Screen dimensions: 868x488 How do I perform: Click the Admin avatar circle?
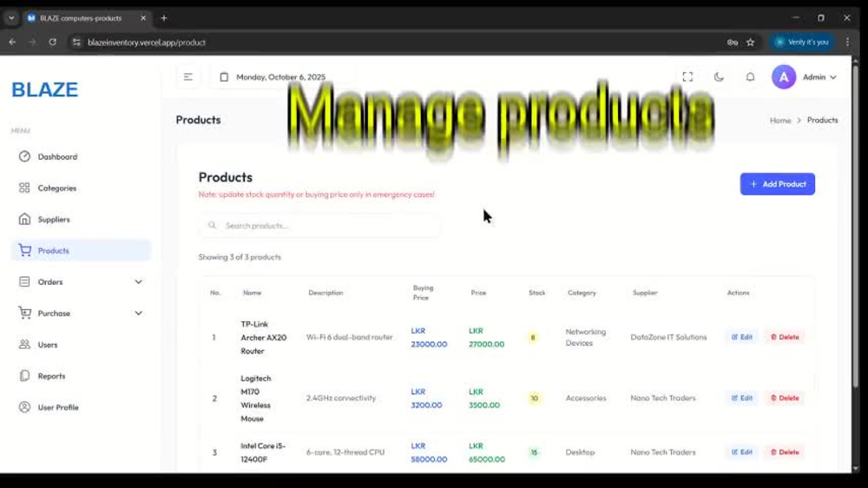tap(784, 77)
